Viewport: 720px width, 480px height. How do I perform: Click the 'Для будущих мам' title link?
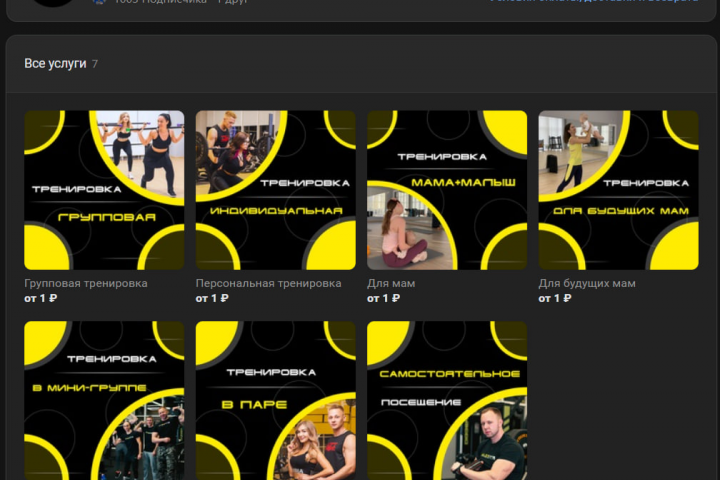tap(587, 283)
